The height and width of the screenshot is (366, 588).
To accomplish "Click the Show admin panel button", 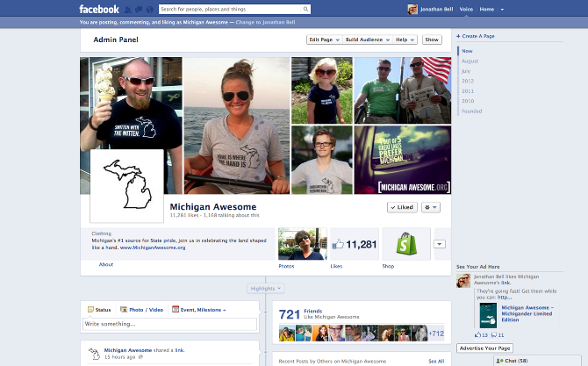I will coord(432,39).
